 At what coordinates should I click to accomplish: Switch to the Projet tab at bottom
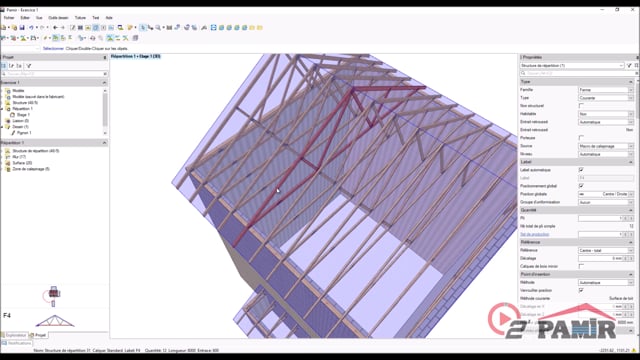coord(38,335)
